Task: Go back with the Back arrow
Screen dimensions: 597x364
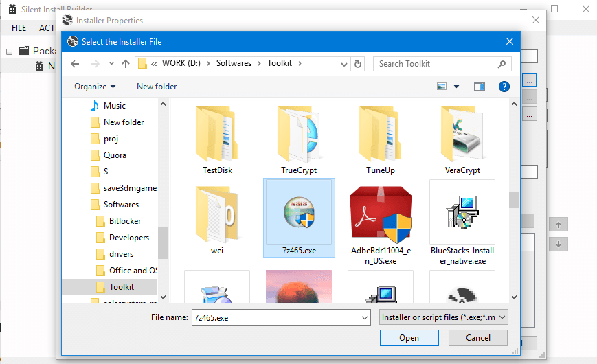Action: (x=75, y=64)
